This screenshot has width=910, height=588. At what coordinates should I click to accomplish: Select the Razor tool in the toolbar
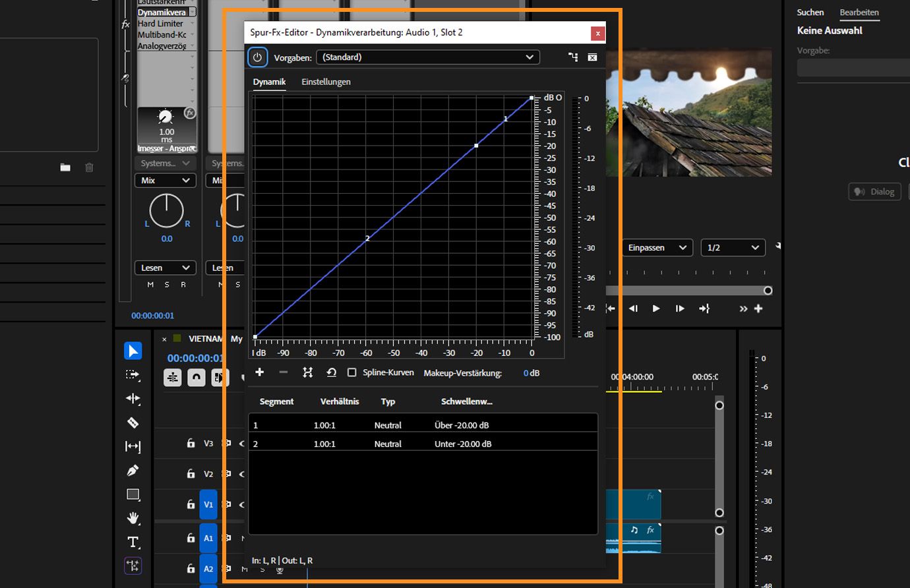[133, 422]
